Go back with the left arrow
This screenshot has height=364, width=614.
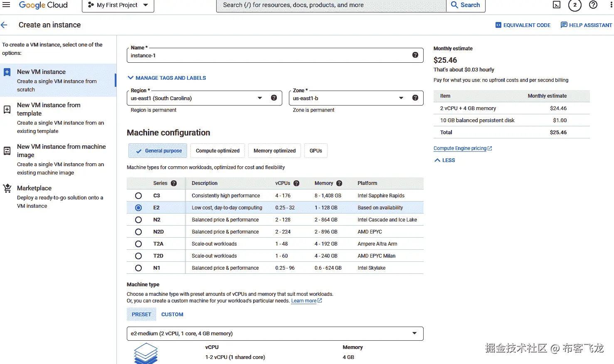[x=4, y=25]
